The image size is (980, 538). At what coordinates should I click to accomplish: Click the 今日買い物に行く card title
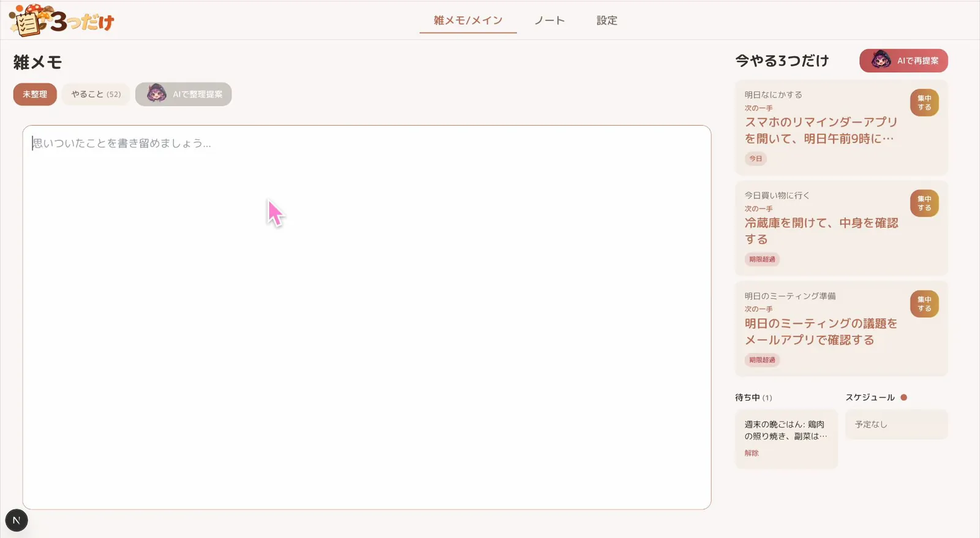[777, 195]
